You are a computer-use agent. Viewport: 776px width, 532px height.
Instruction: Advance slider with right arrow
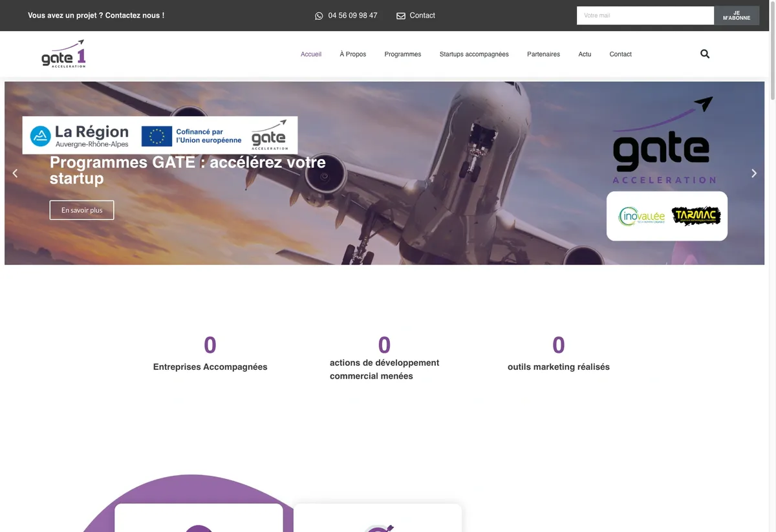tap(753, 173)
